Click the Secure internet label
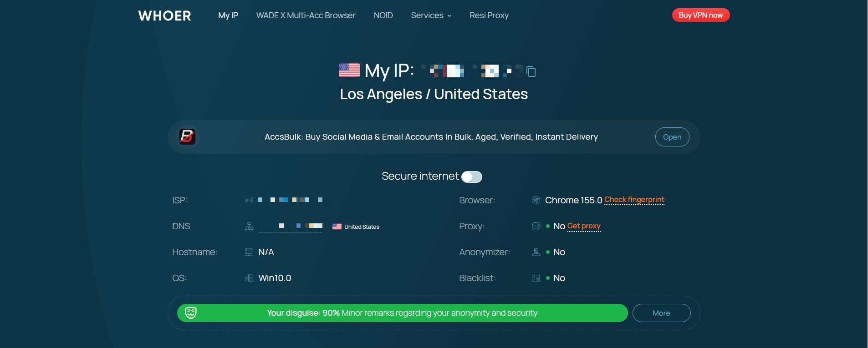 tap(420, 176)
